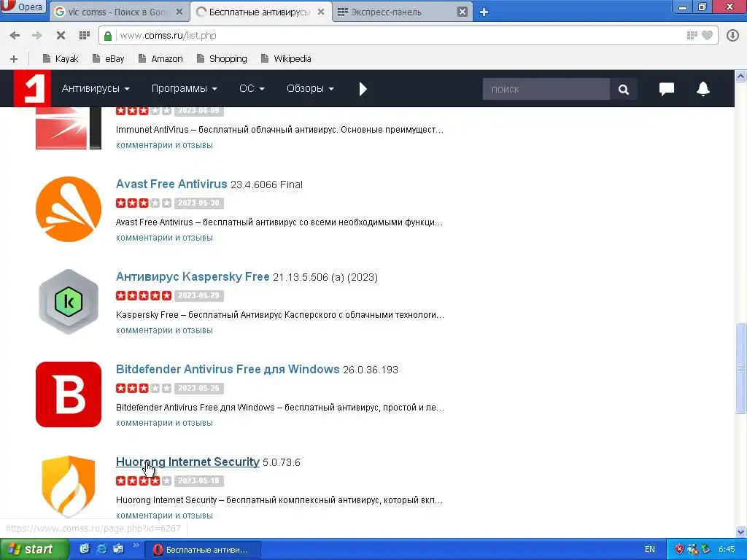
Task: Click the Immunet AntiVirus logo
Action: pos(69,128)
